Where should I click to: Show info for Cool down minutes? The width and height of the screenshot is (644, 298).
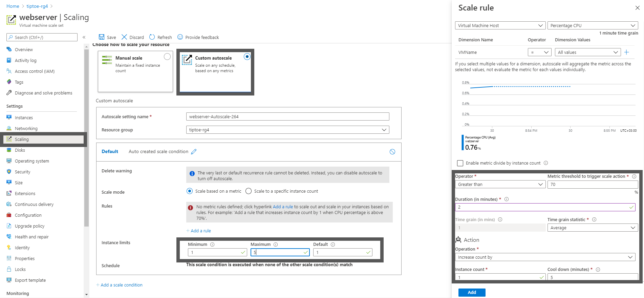click(x=598, y=270)
